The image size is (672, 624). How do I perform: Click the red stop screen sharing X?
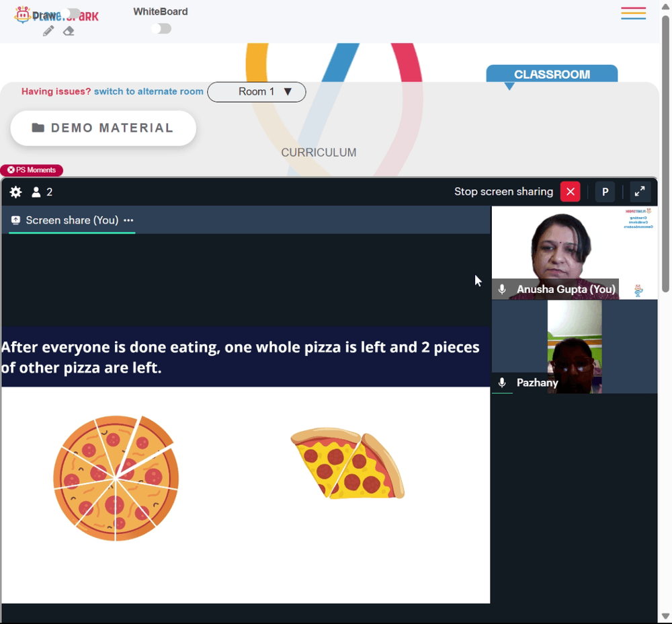[570, 192]
